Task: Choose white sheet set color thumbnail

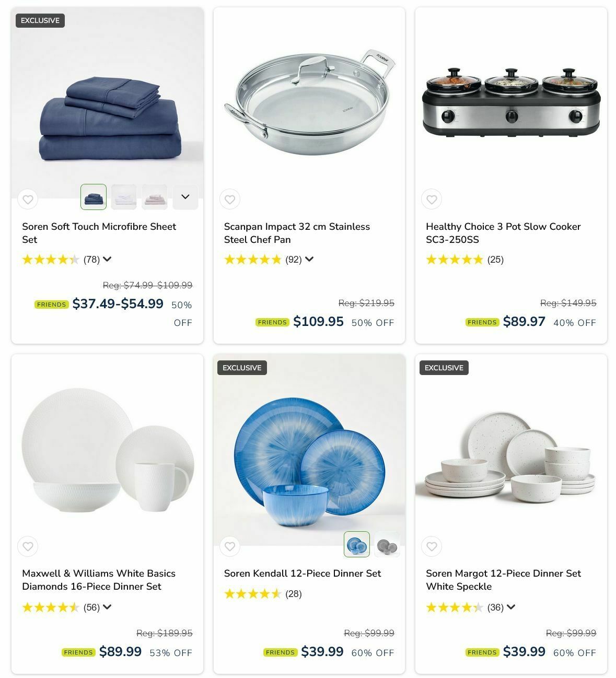Action: (124, 197)
